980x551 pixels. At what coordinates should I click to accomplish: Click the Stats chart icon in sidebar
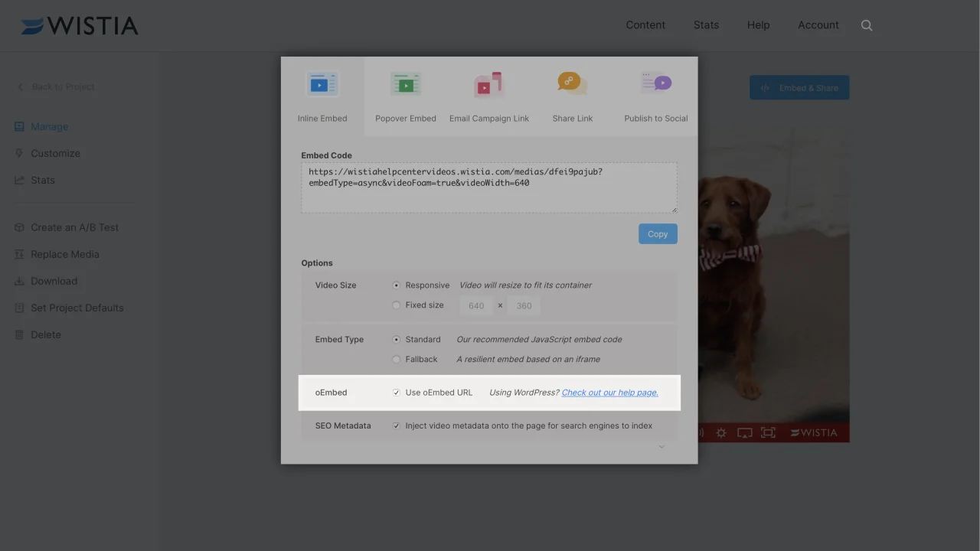(19, 180)
